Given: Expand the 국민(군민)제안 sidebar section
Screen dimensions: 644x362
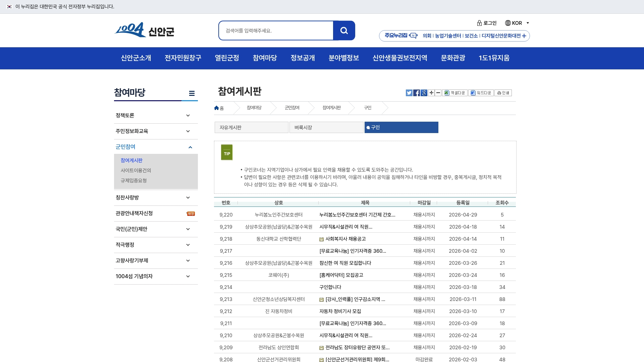Looking at the screenshot, I should coord(156,229).
